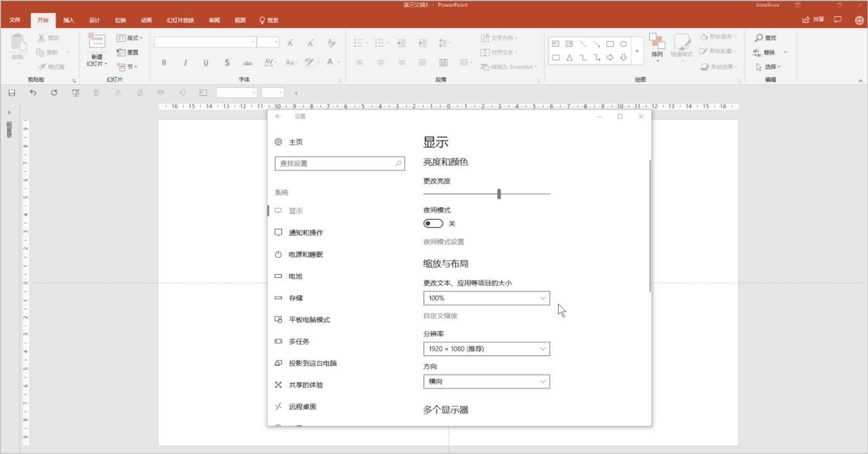The width and height of the screenshot is (868, 454).
Task: Select the Down Arrow shape in the shapes gallery
Action: point(623,58)
